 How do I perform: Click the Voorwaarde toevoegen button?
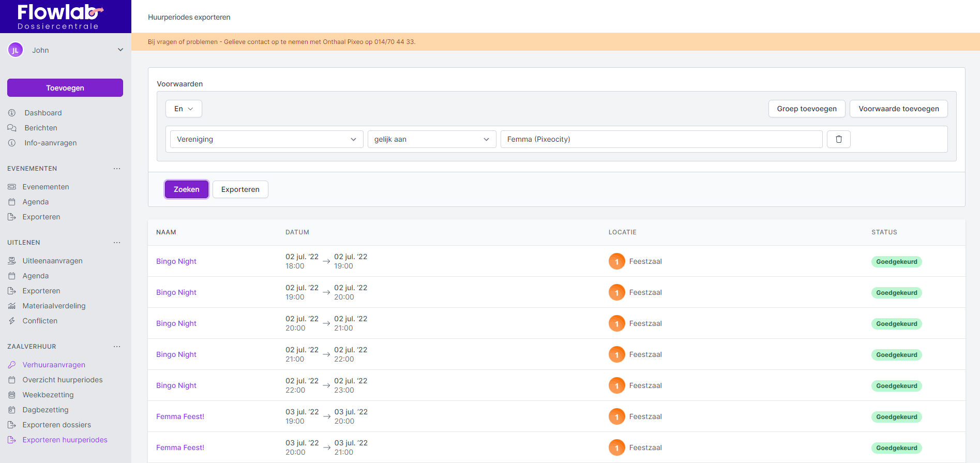pos(898,109)
